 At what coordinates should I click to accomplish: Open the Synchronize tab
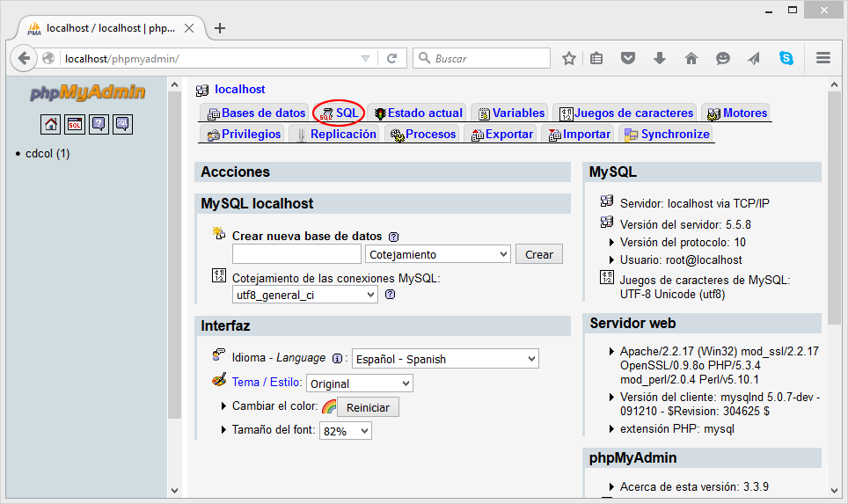click(667, 134)
